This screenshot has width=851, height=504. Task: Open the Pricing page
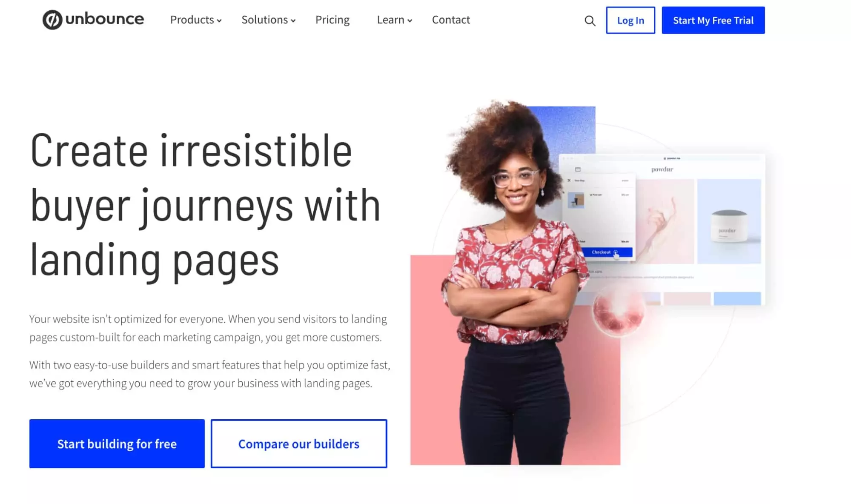coord(333,20)
